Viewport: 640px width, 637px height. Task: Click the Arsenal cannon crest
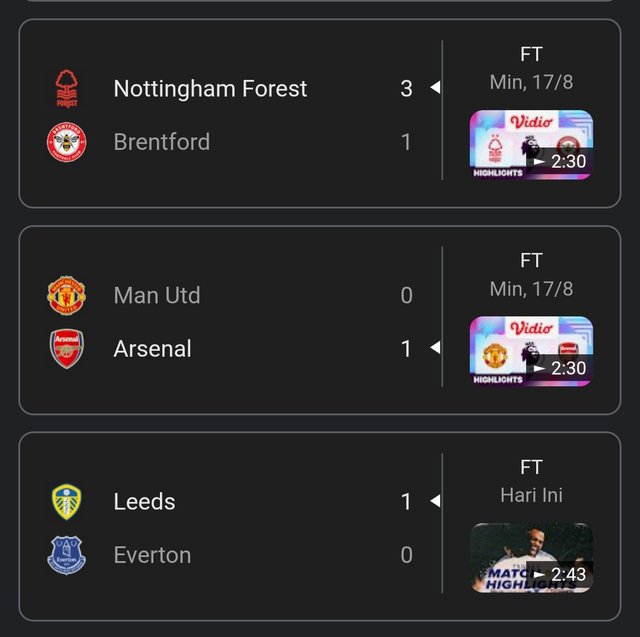(x=67, y=348)
